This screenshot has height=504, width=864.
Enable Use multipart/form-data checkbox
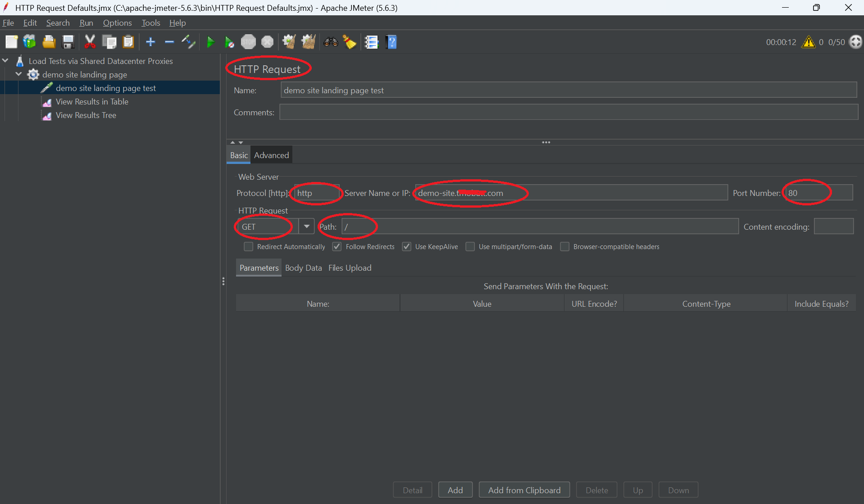pos(470,246)
